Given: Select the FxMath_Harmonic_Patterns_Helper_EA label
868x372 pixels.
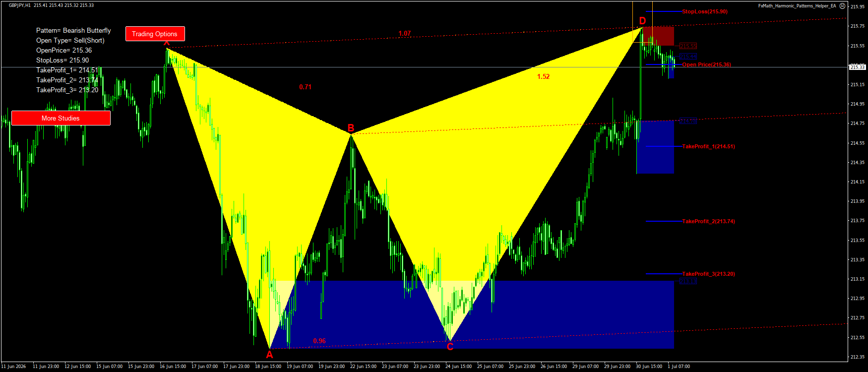Looking at the screenshot, I should (797, 6).
